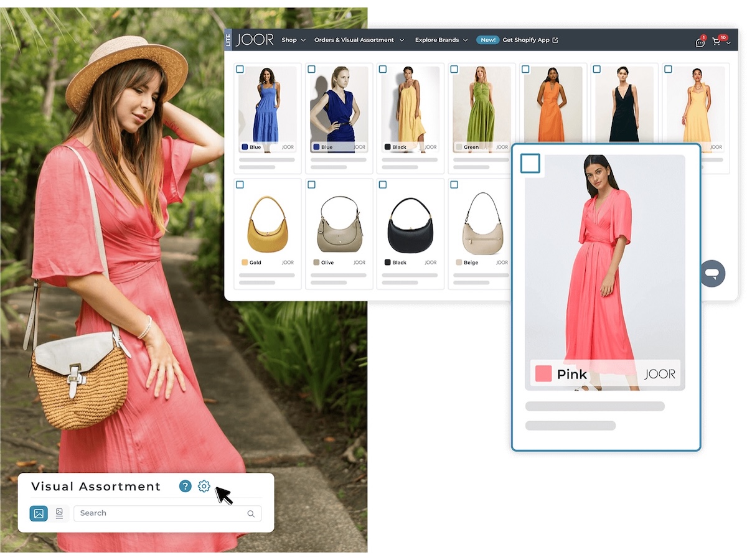Open the messages chat icon
Viewport: 747px width, 560px height.
click(700, 42)
